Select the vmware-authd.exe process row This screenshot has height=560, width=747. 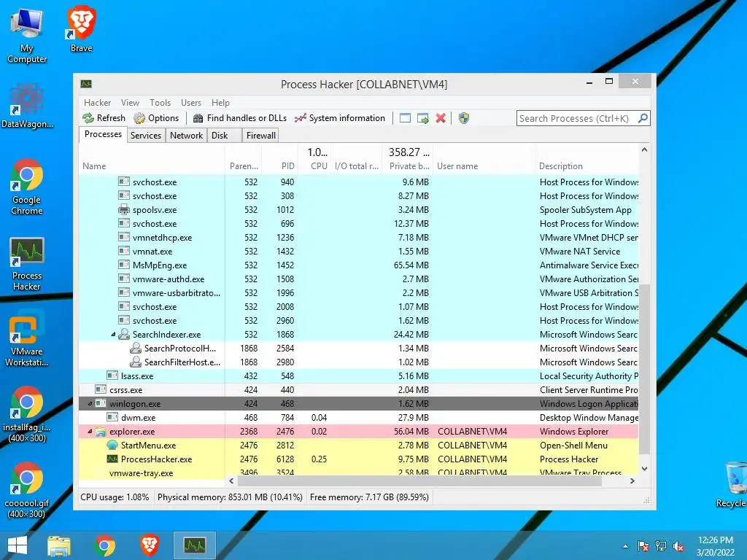point(358,279)
